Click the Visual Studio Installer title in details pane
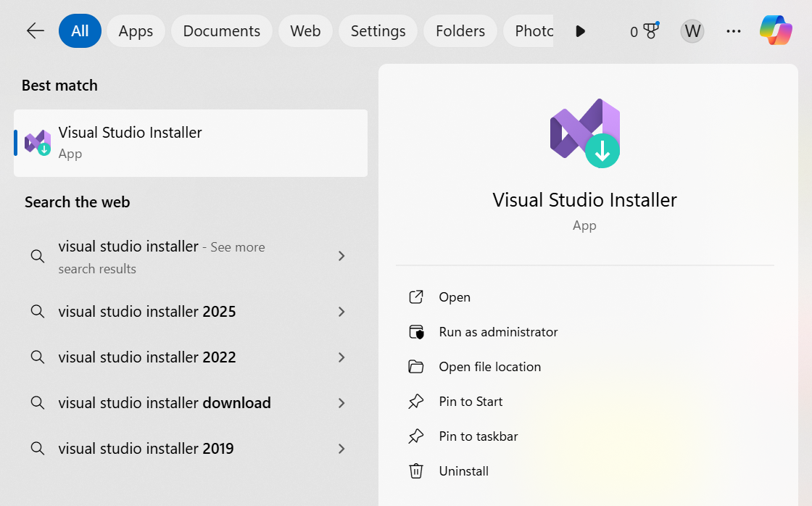This screenshot has width=812, height=506. pyautogui.click(x=584, y=200)
